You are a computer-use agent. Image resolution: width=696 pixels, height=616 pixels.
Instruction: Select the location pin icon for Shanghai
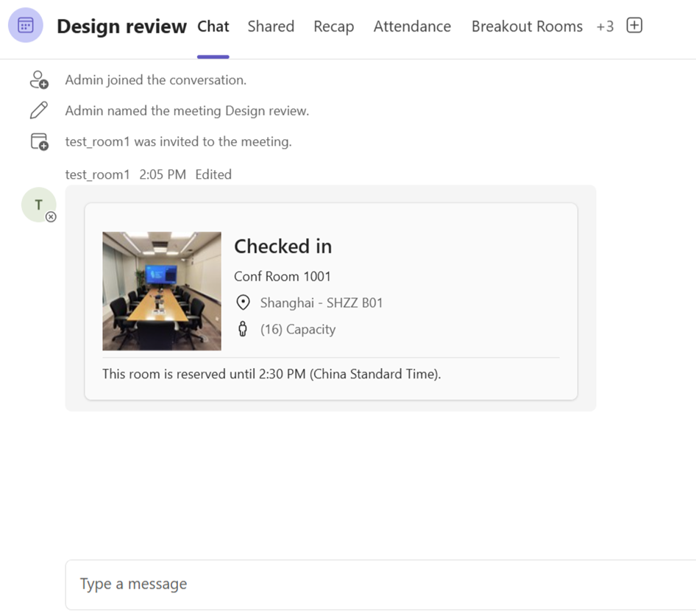click(x=243, y=302)
